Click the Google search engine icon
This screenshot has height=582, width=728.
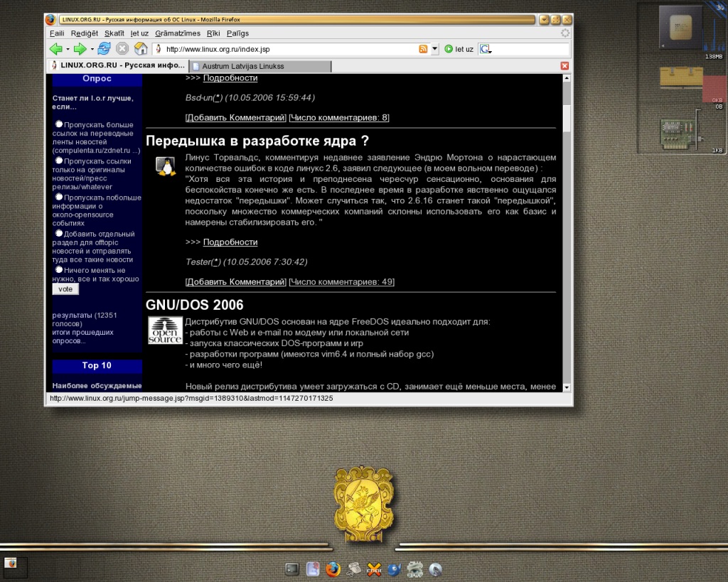coord(485,49)
